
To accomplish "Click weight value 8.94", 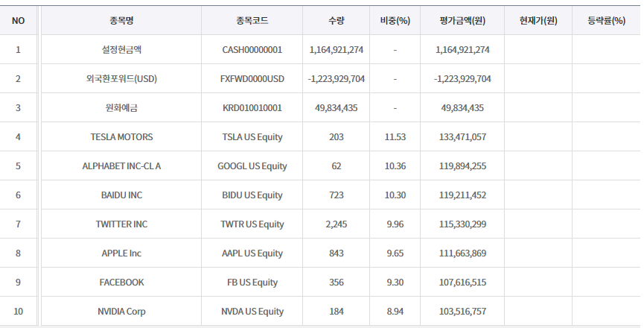I will [x=395, y=312].
